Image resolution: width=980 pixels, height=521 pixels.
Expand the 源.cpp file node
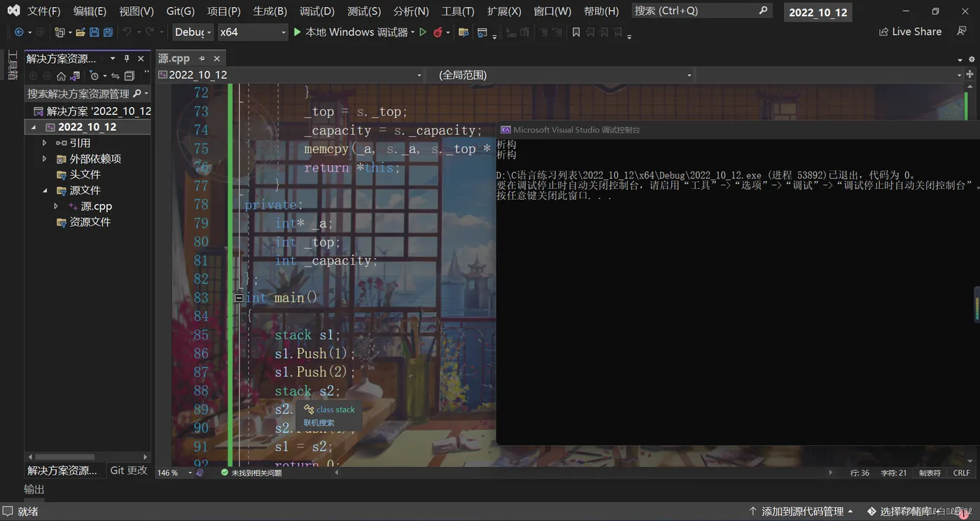pos(56,207)
